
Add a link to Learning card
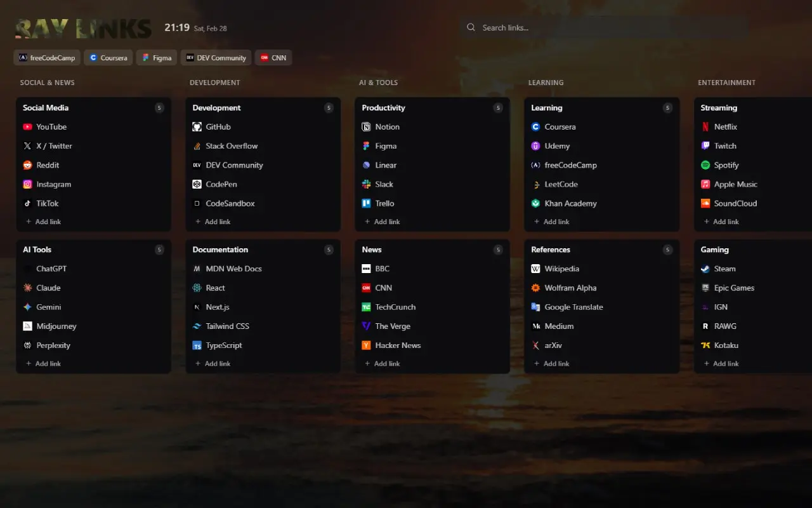pos(551,222)
